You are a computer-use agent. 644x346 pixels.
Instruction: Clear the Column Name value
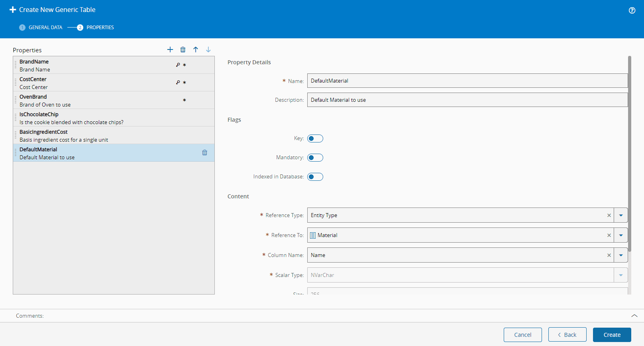click(x=609, y=255)
